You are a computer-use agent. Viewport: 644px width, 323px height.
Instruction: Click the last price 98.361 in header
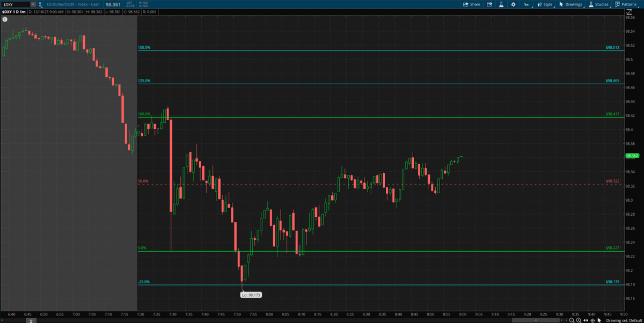tap(112, 4)
